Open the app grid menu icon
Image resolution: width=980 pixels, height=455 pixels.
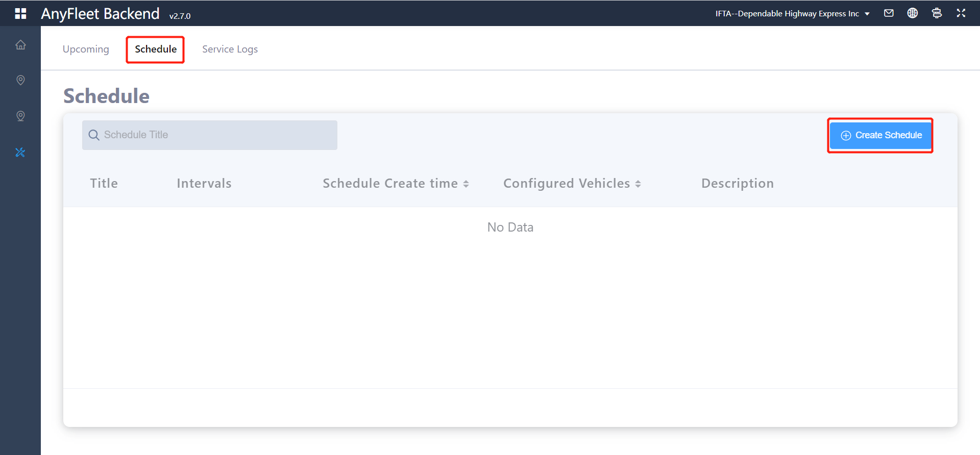tap(20, 14)
